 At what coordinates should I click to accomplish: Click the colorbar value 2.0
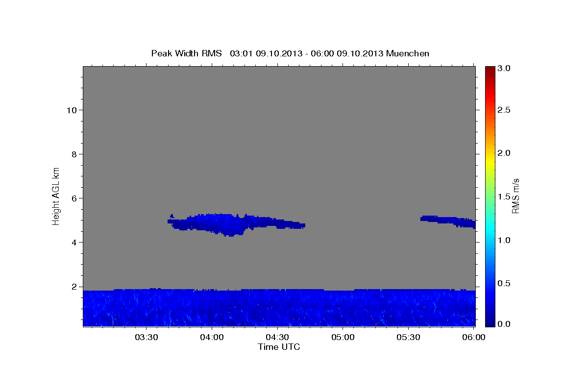pos(504,153)
